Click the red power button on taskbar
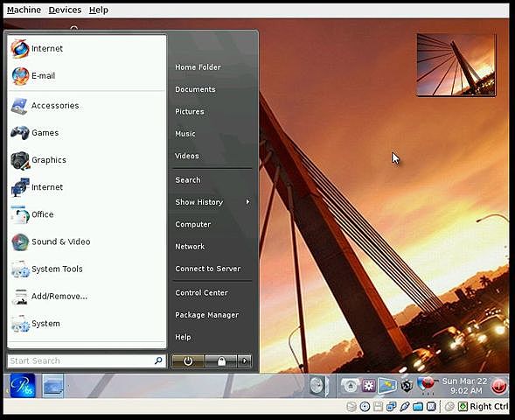Screen dimensions: 515x420 tap(499, 385)
